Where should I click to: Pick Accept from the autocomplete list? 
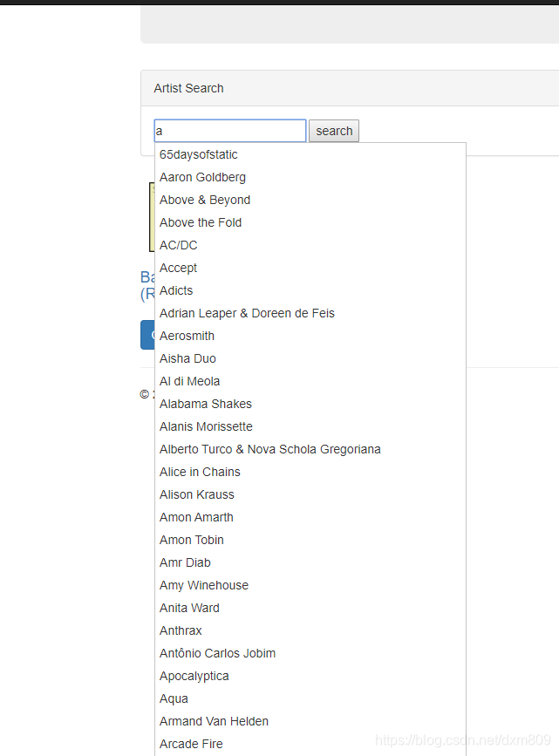310,268
